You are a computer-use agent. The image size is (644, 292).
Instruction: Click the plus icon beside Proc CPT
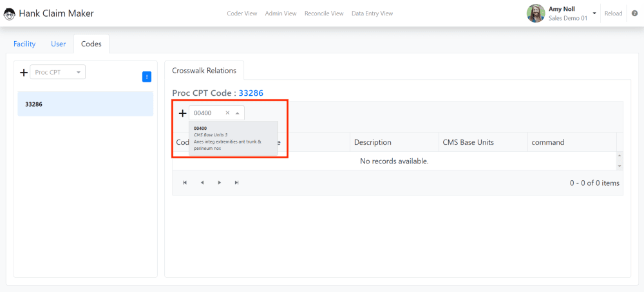[24, 73]
